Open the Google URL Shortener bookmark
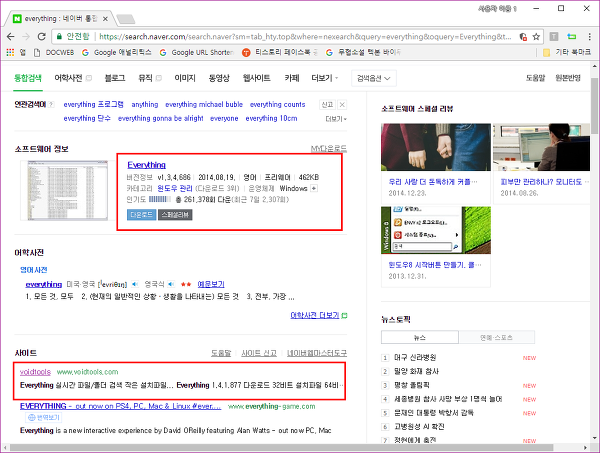The width and height of the screenshot is (600, 453). pyautogui.click(x=196, y=52)
